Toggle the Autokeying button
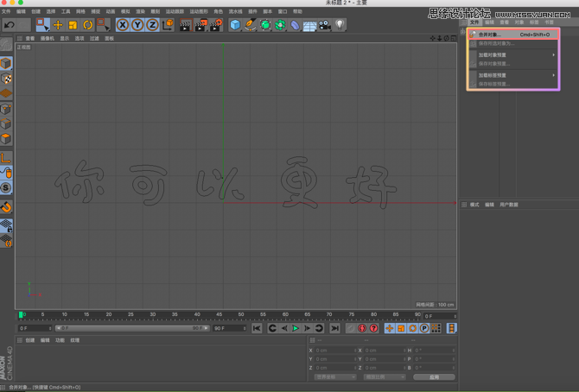The height and width of the screenshot is (392, 579). (362, 328)
